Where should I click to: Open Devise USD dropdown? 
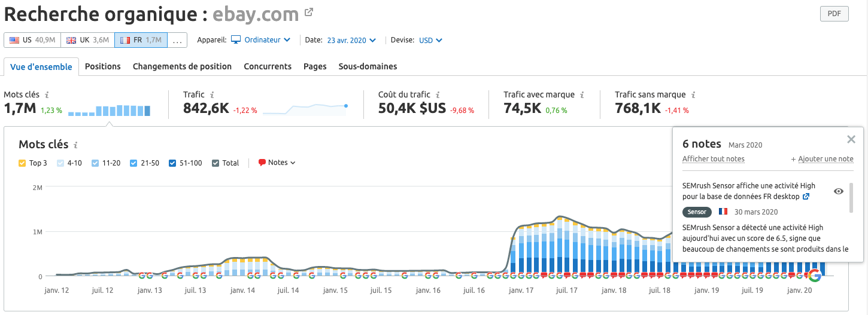click(430, 40)
